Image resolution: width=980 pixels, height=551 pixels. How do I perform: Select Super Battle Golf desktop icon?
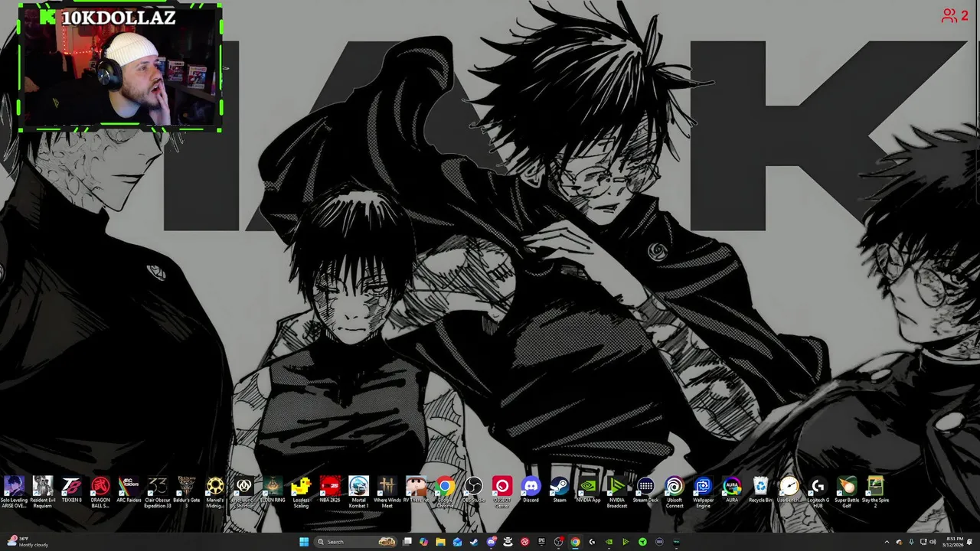pos(847,492)
